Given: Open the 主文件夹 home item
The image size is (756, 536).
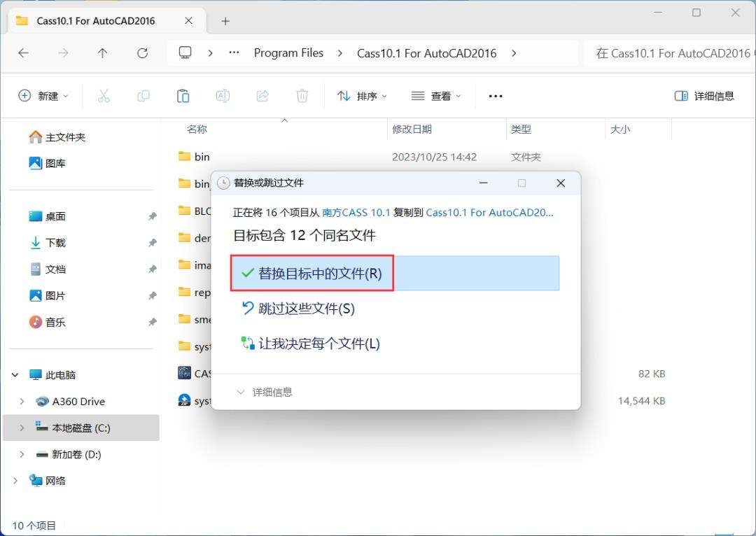Looking at the screenshot, I should click(x=57, y=137).
